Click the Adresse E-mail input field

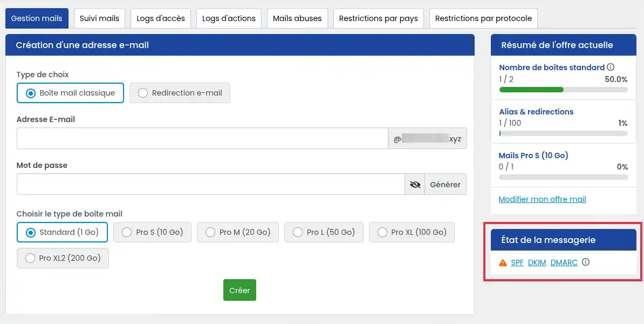pyautogui.click(x=202, y=139)
